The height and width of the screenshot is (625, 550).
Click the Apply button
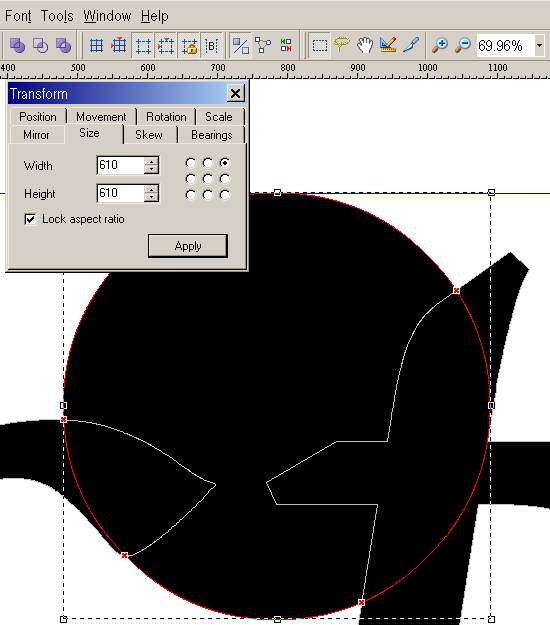tap(188, 246)
